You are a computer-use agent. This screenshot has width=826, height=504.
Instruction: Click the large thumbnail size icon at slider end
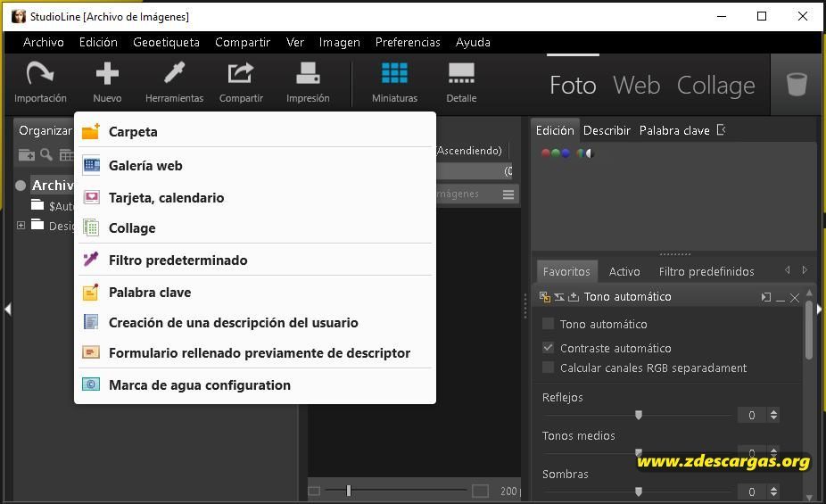pyautogui.click(x=480, y=491)
